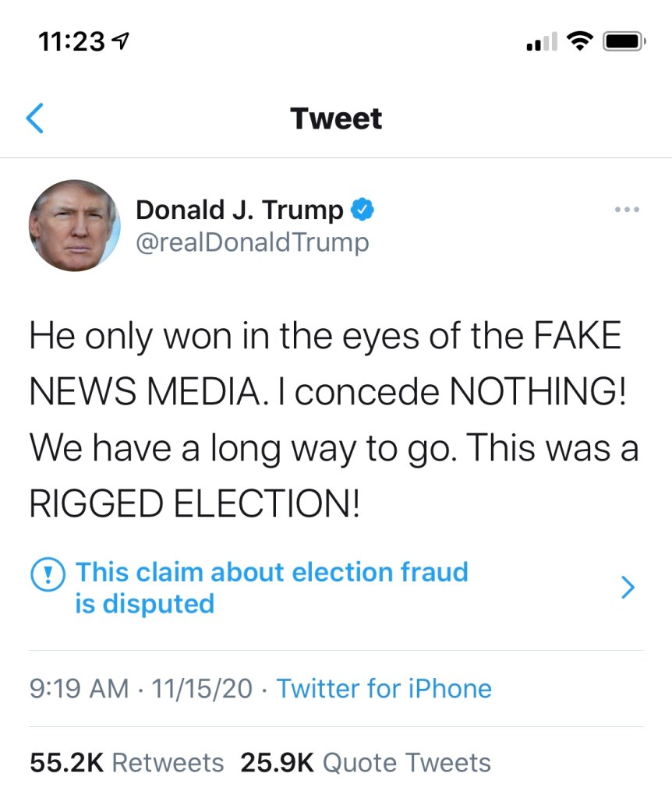
Task: Open the Donald J. Trump display name
Action: pos(239,210)
